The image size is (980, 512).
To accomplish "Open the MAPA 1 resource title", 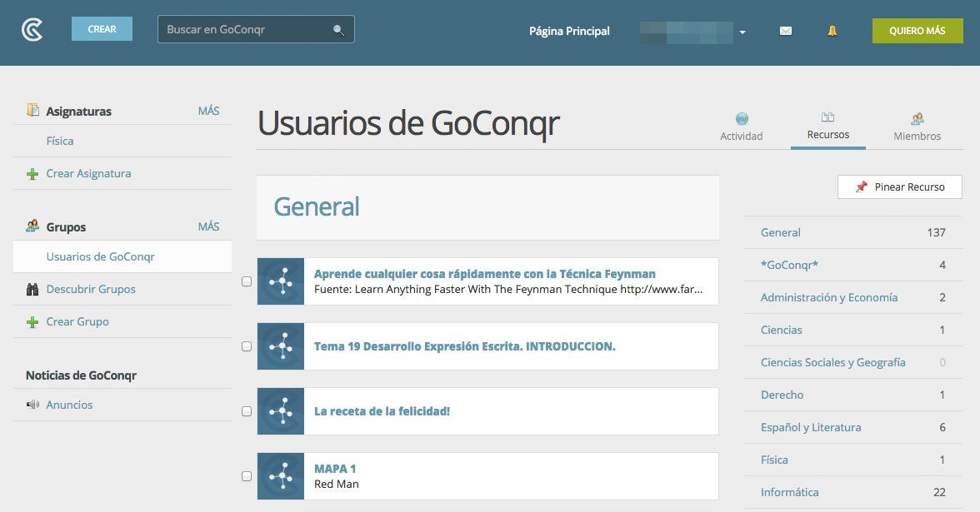I will [335, 469].
